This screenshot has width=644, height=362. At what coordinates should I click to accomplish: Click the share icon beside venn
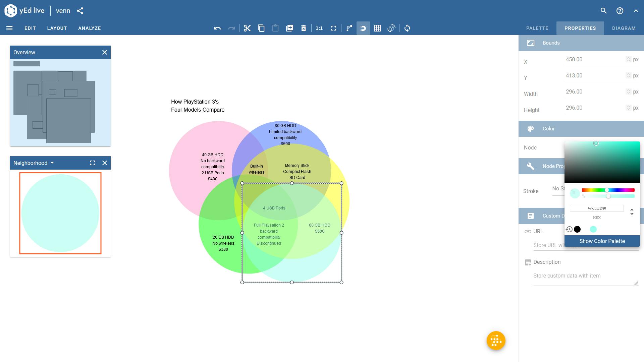80,11
